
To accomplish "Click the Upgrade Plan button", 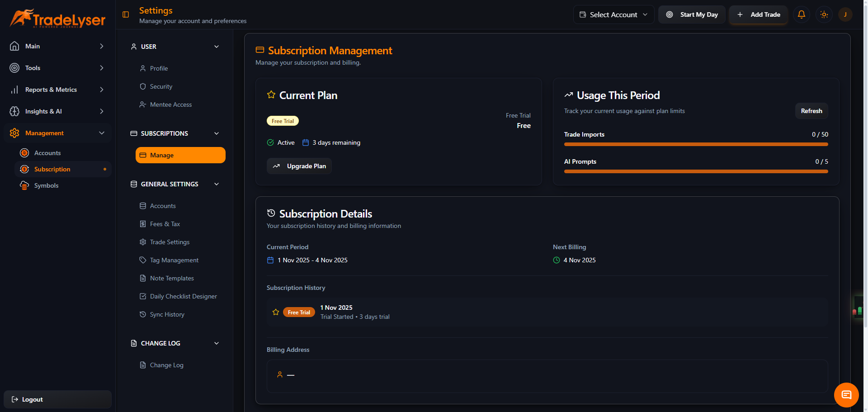I will point(299,166).
